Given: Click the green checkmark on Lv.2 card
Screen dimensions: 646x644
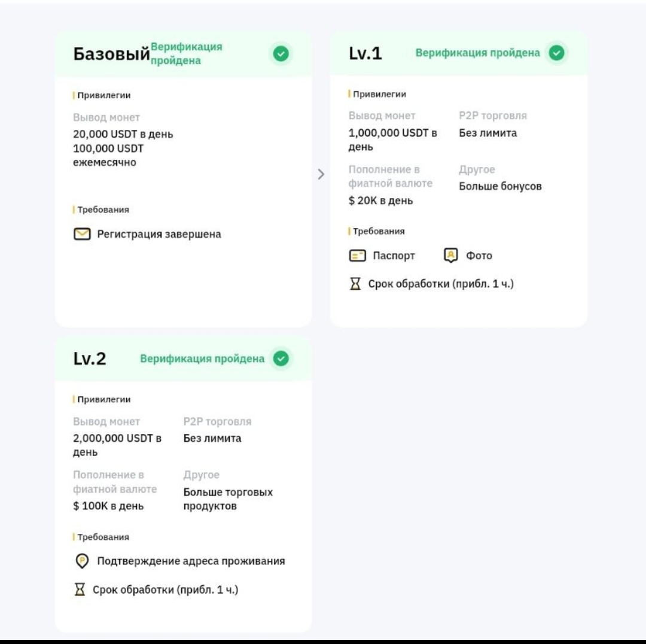Looking at the screenshot, I should tap(281, 359).
